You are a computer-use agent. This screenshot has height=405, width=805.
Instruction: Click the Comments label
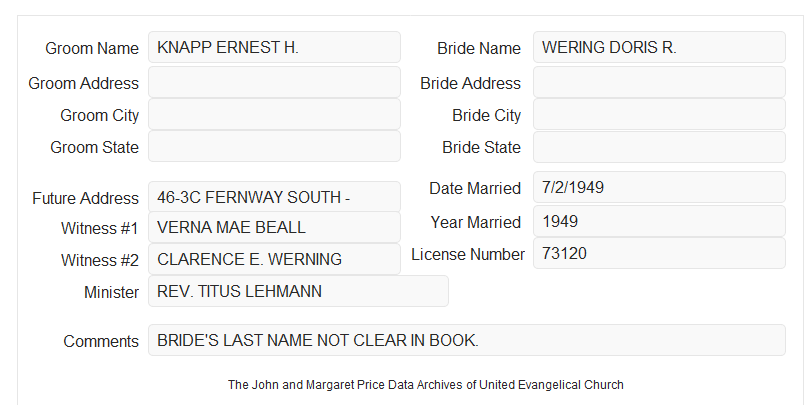point(101,341)
